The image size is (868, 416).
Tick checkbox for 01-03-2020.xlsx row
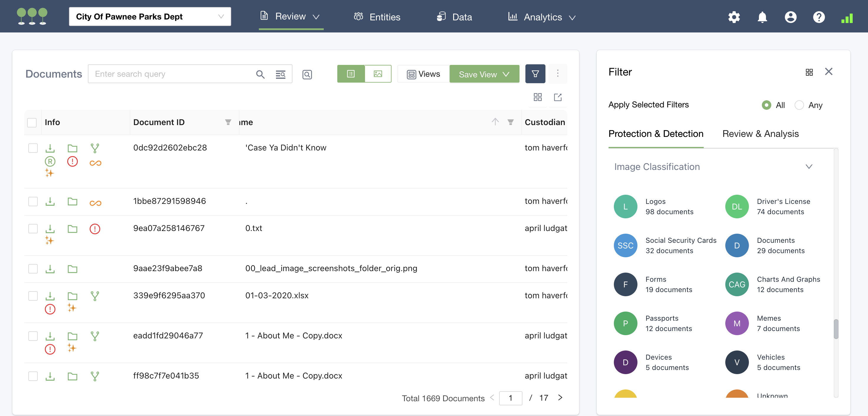tap(33, 296)
